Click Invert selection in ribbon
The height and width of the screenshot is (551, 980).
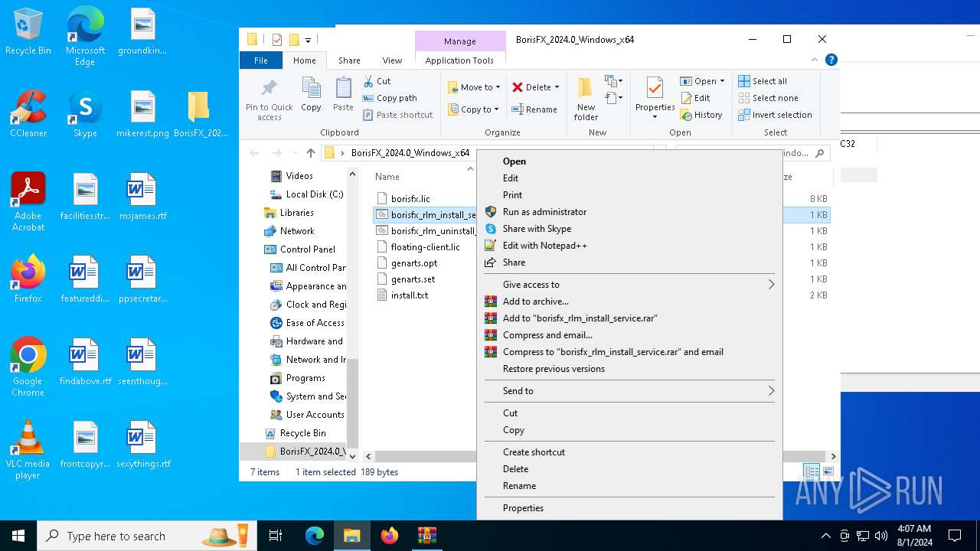(x=775, y=115)
